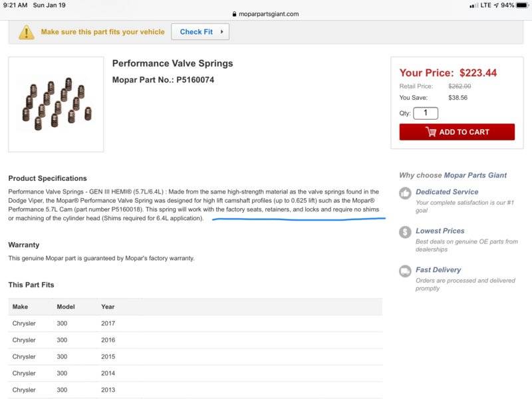
Task: Open the valve springs product thumbnail
Action: 56,104
